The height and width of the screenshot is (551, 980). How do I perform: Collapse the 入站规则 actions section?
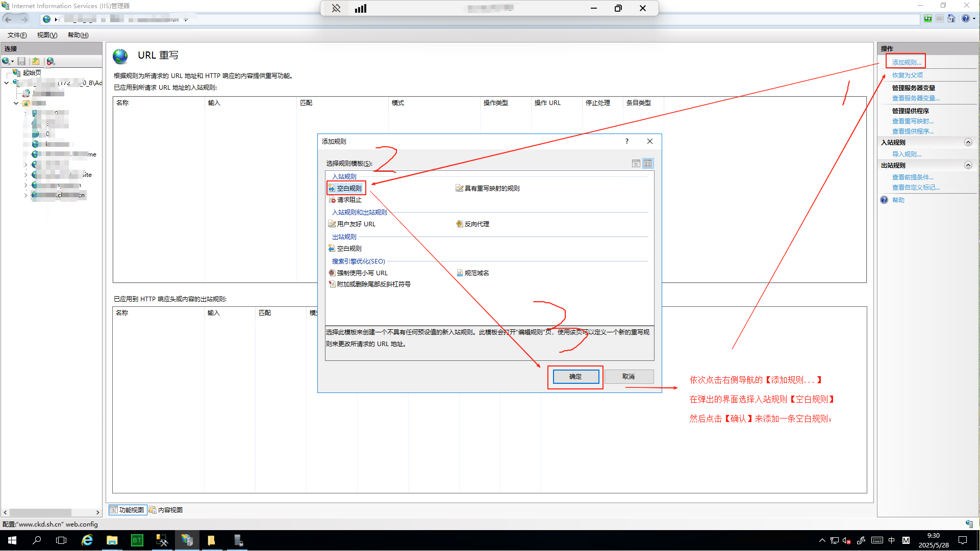(968, 143)
